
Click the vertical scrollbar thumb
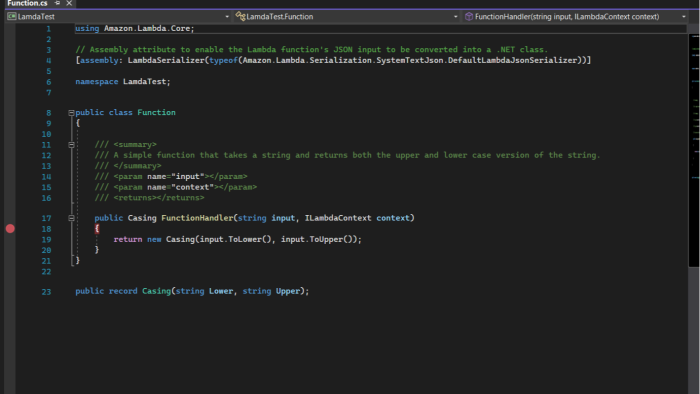[x=694, y=150]
